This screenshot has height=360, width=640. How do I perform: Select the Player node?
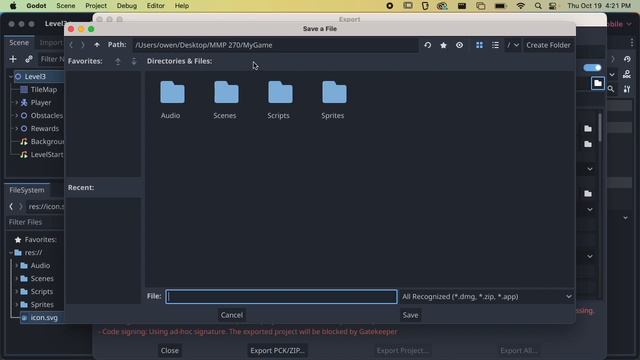pos(41,102)
